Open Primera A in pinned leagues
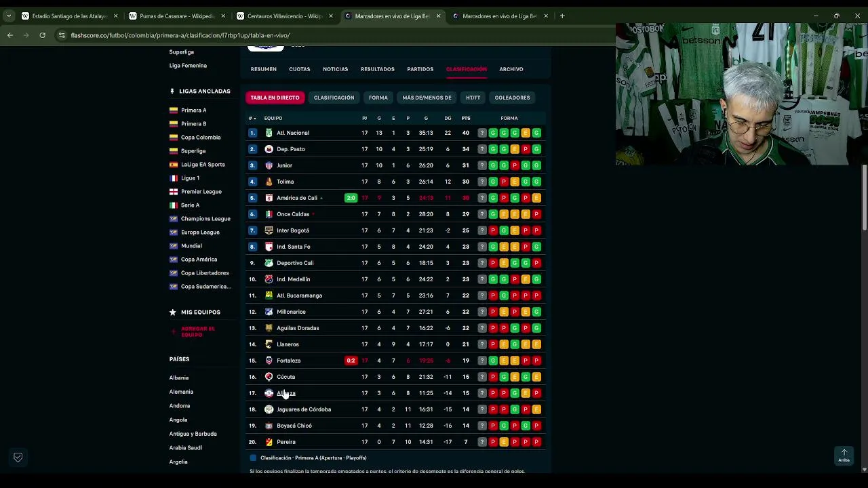 193,110
